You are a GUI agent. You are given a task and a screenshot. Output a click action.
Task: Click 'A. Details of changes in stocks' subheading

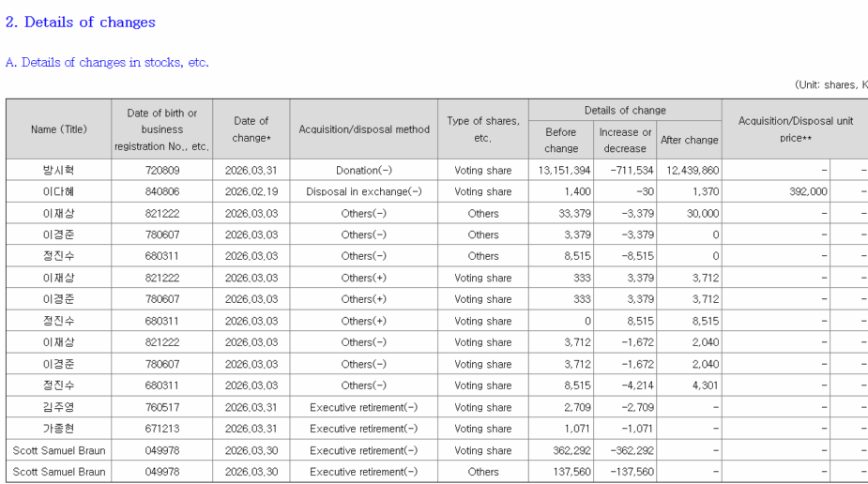tap(107, 63)
